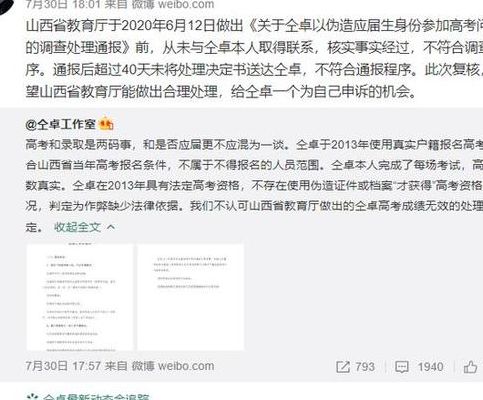The width and height of the screenshot is (483, 400).
Task: Like the post with the thumbs-up icon
Action: coord(470,367)
